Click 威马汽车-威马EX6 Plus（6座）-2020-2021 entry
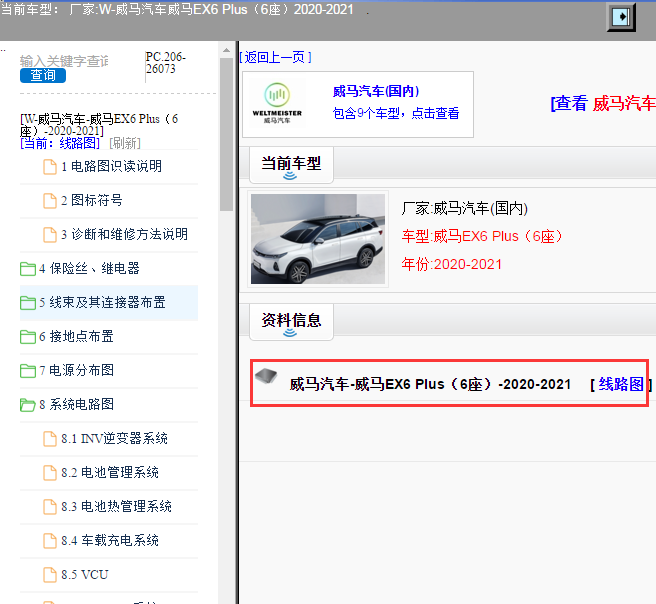Viewport: 656px width, 604px height. (430, 384)
